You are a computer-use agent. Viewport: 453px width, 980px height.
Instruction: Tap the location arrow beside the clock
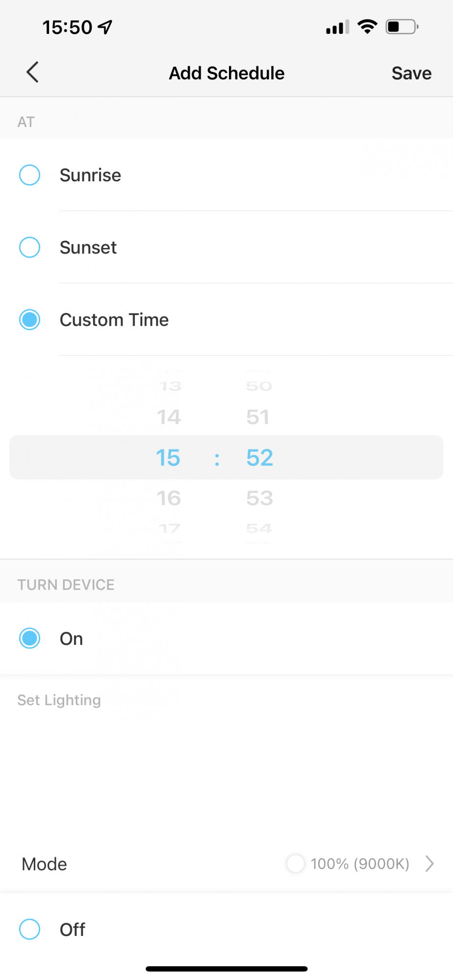click(x=105, y=27)
